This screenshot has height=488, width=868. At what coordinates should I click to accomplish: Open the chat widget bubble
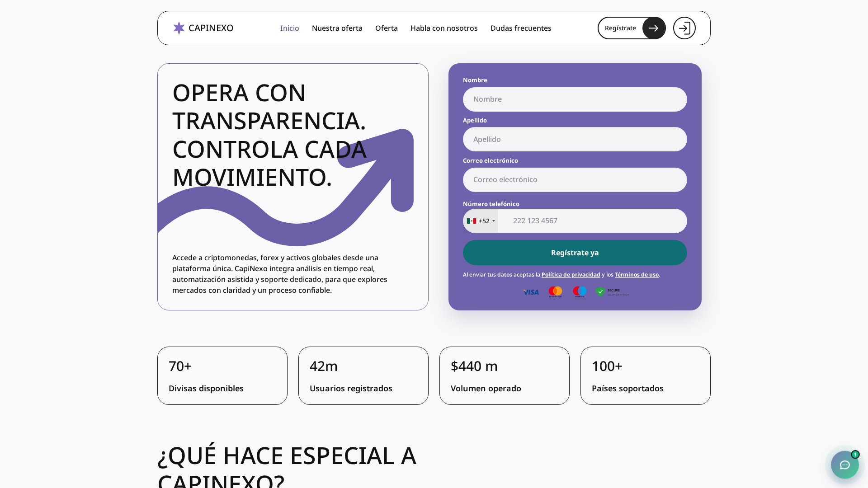[845, 465]
